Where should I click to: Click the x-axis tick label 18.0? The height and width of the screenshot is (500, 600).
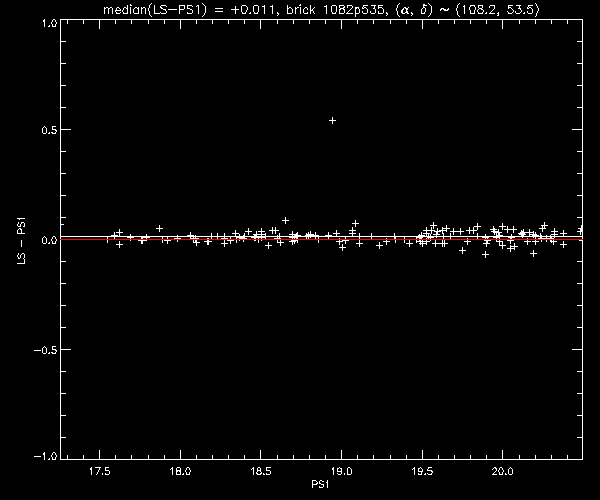point(180,471)
